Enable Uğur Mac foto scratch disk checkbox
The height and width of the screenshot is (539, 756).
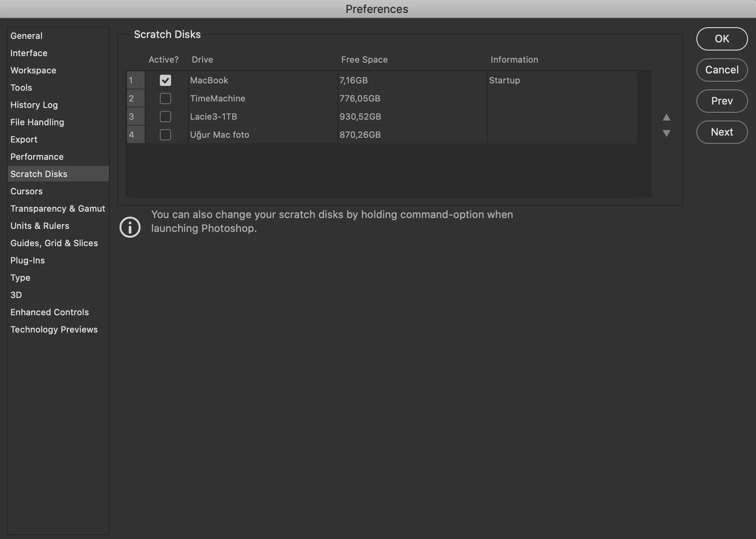(x=165, y=135)
